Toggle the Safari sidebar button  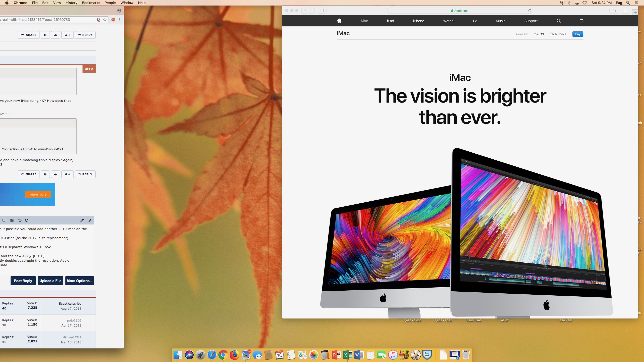pyautogui.click(x=321, y=11)
